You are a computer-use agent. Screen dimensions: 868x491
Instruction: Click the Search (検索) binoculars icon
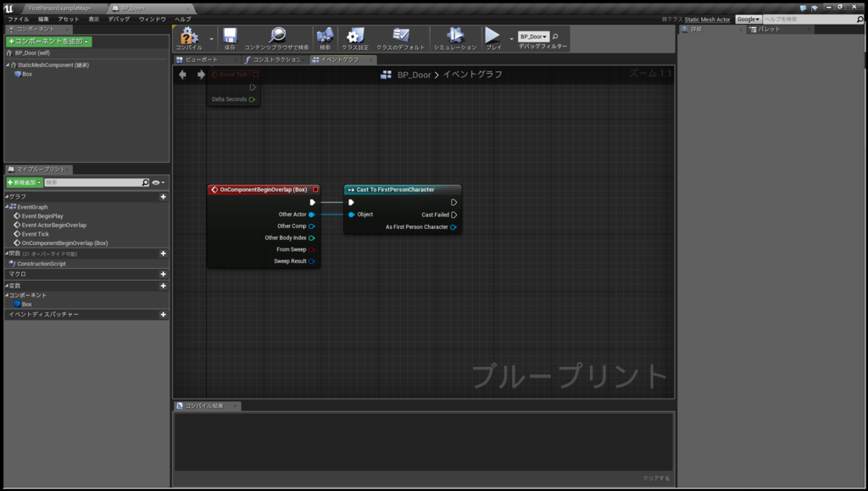coord(325,36)
